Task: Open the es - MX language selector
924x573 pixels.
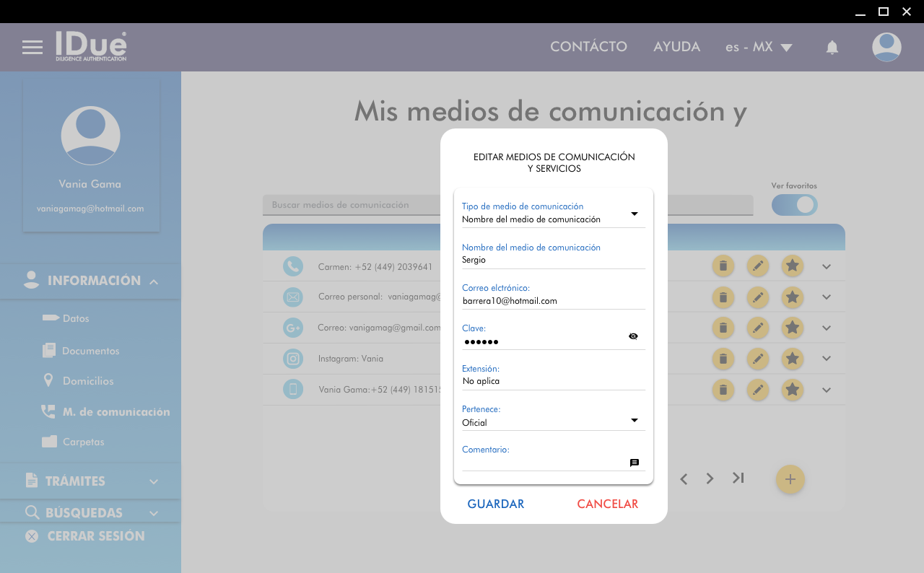Action: point(759,48)
